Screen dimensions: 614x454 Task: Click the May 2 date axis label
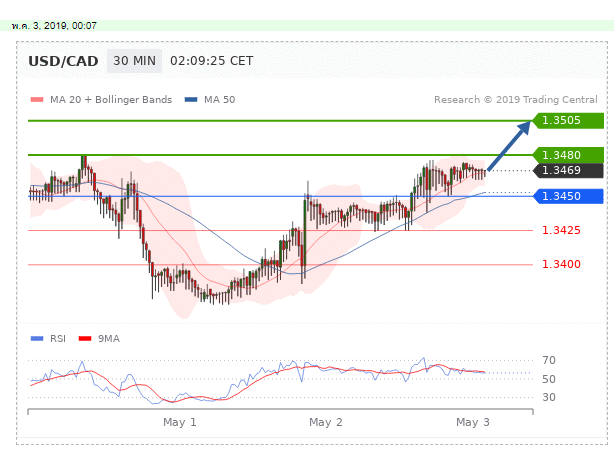click(326, 423)
